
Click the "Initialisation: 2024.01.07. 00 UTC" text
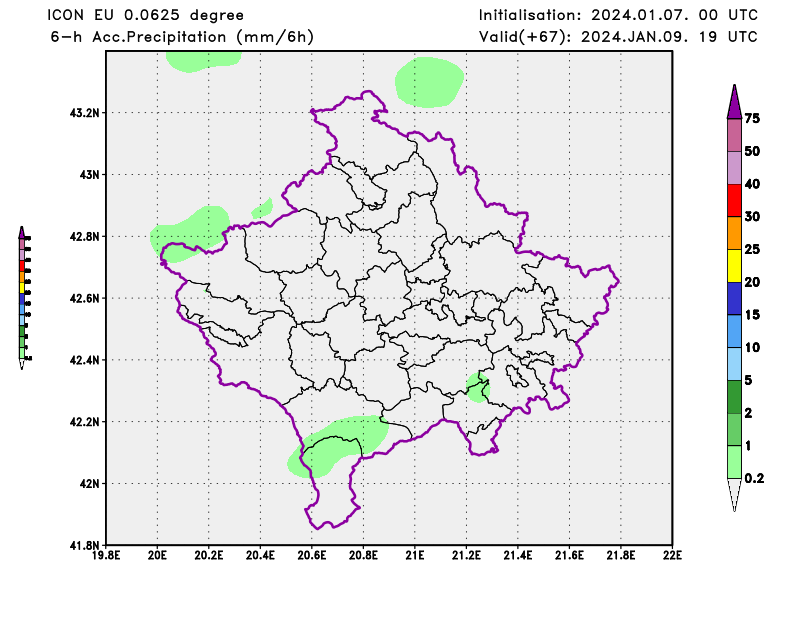618,15
